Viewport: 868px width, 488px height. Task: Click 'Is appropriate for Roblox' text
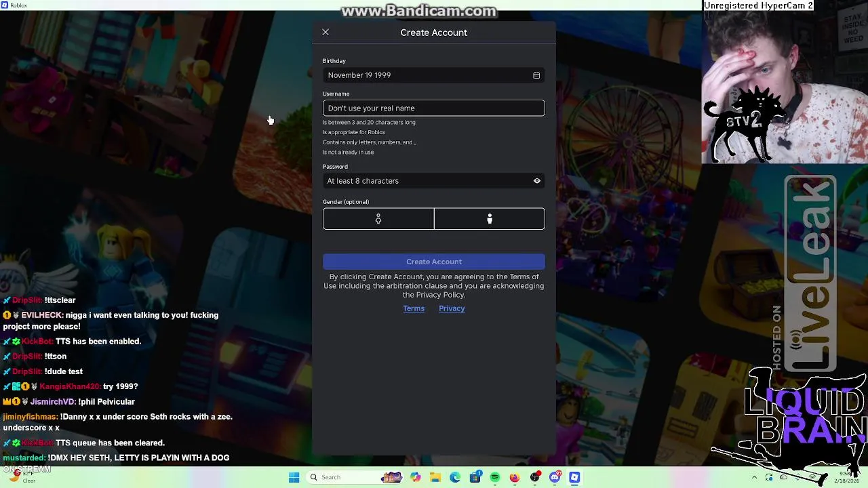point(353,132)
